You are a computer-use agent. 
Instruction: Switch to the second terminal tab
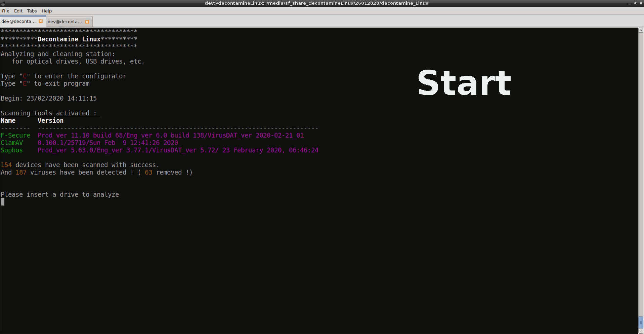[x=65, y=22]
